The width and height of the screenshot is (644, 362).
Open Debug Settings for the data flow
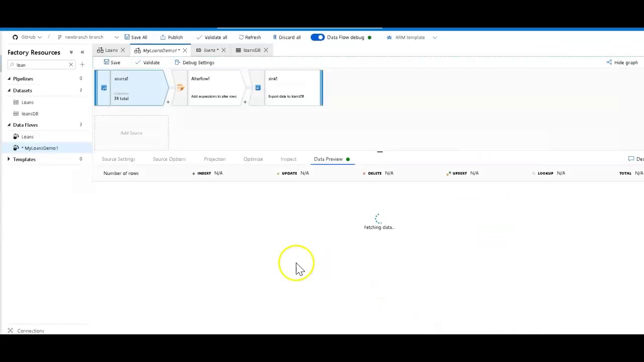click(x=194, y=63)
